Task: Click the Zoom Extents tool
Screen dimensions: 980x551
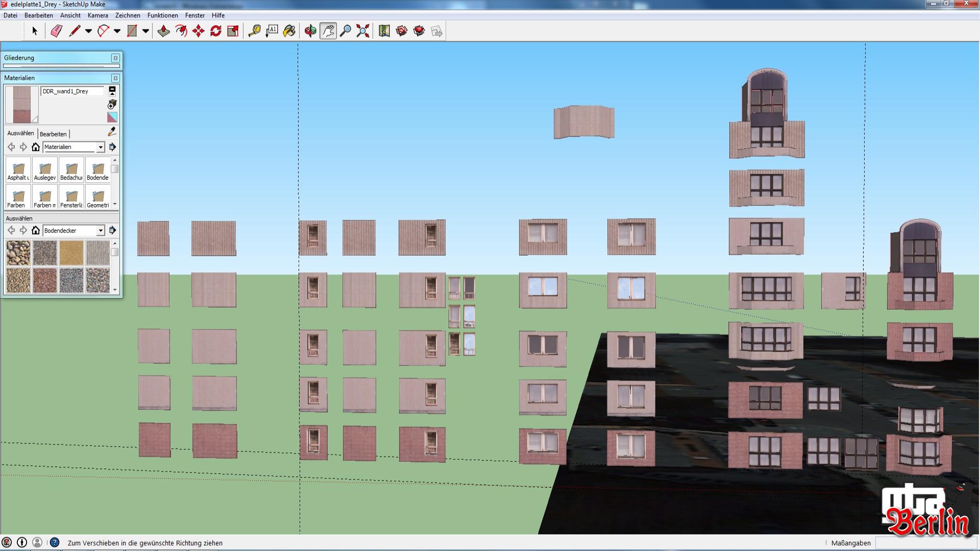Action: [362, 31]
